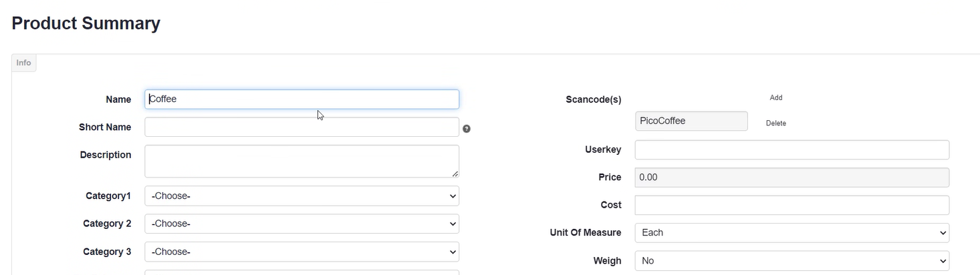
Task: Grab the Description box resize handle
Action: click(x=455, y=174)
